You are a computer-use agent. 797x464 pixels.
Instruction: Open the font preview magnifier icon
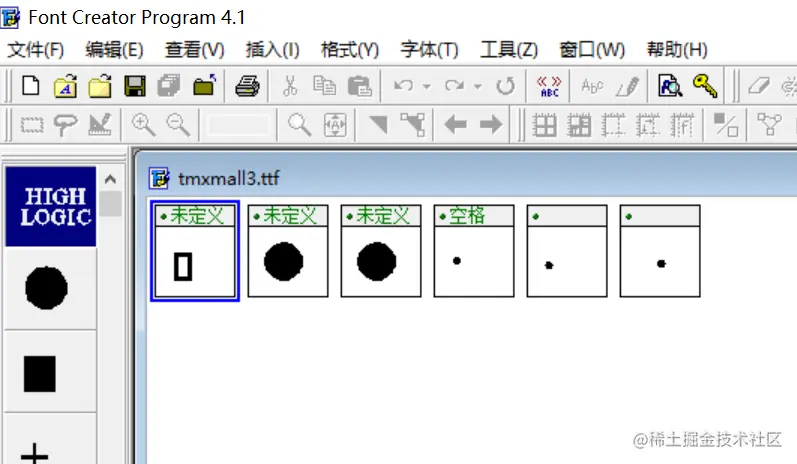[670, 86]
